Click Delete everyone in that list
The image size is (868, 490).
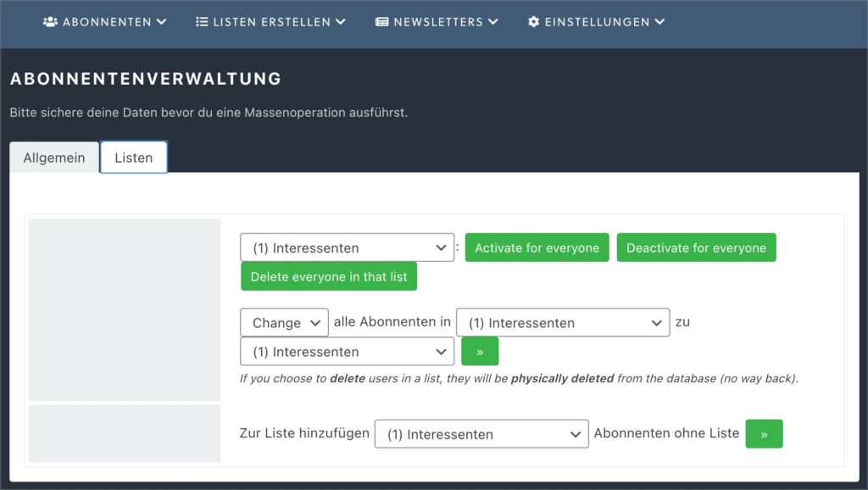point(329,276)
